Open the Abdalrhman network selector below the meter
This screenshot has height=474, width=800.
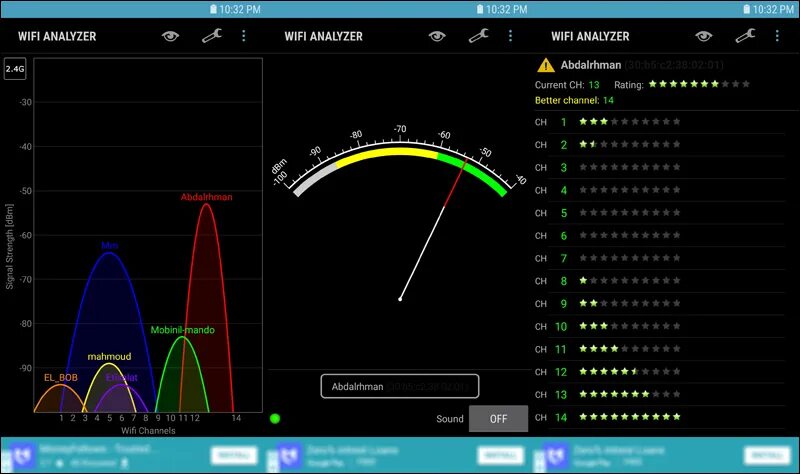(x=399, y=386)
